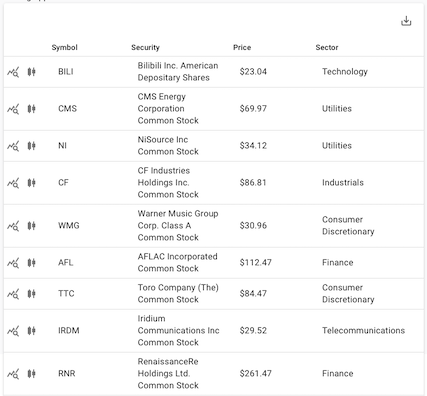Image resolution: width=427 pixels, height=396 pixels.
Task: Open chart analysis icon for WMG
Action: (x=13, y=226)
